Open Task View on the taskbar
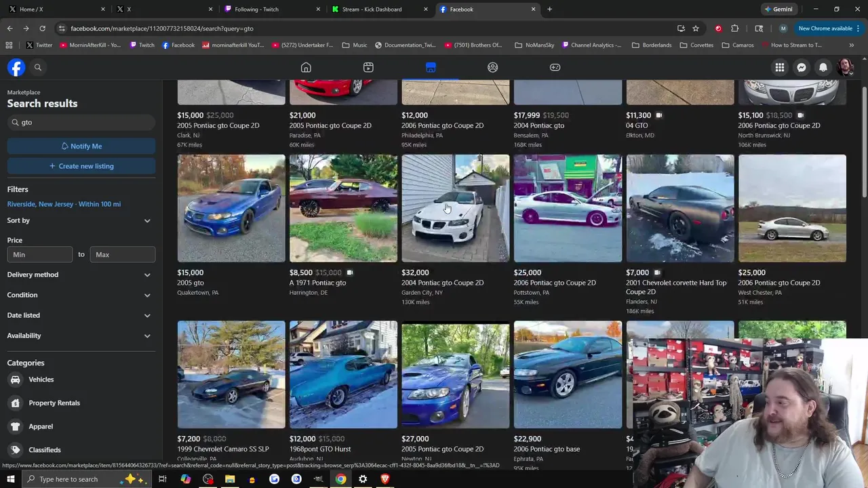 (x=163, y=479)
